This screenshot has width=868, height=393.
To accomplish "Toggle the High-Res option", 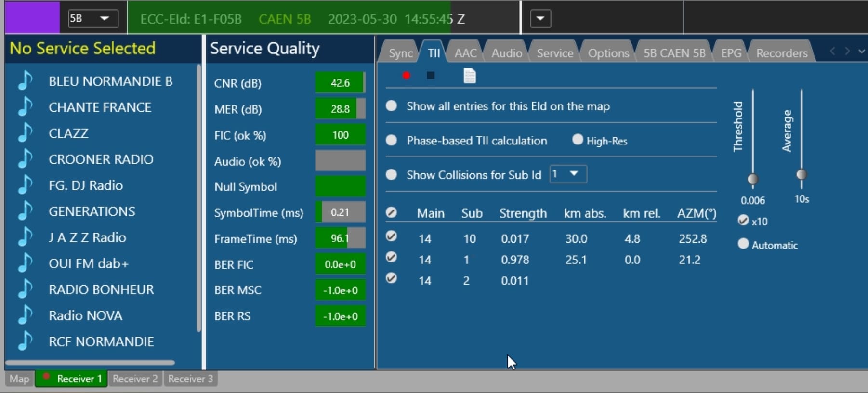I will pyautogui.click(x=578, y=140).
